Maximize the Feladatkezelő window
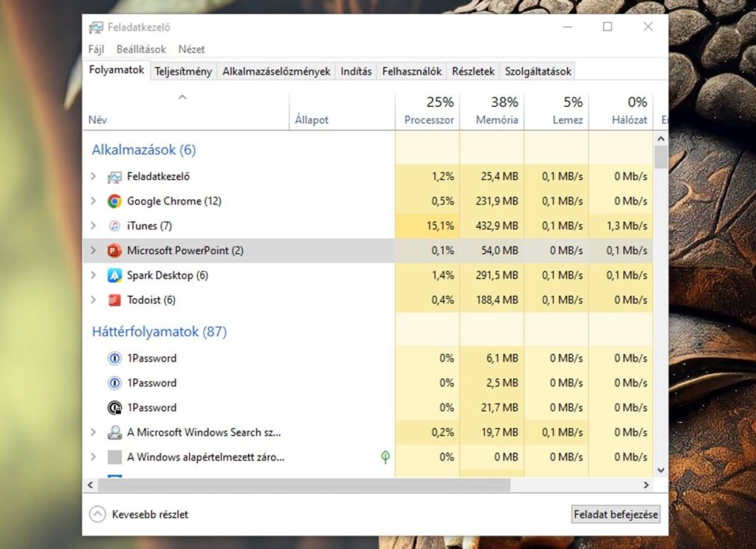Image resolution: width=756 pixels, height=549 pixels. 608,27
